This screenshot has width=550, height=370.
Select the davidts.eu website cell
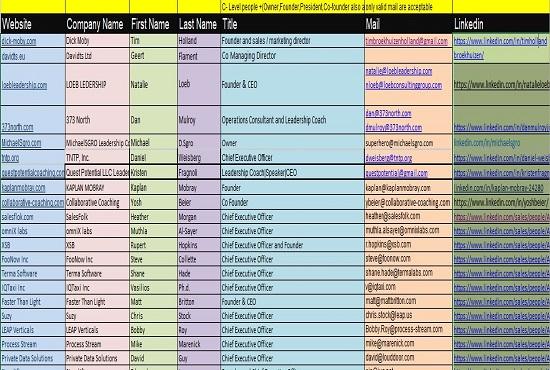pyautogui.click(x=33, y=56)
